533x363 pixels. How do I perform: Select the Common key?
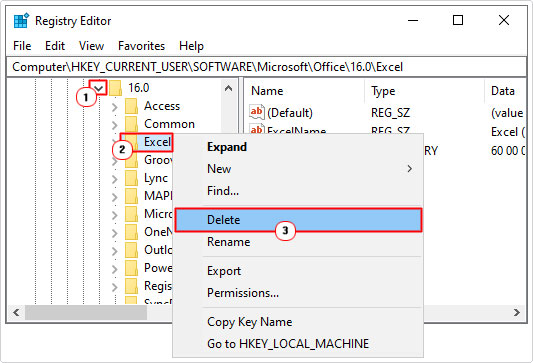[169, 124]
